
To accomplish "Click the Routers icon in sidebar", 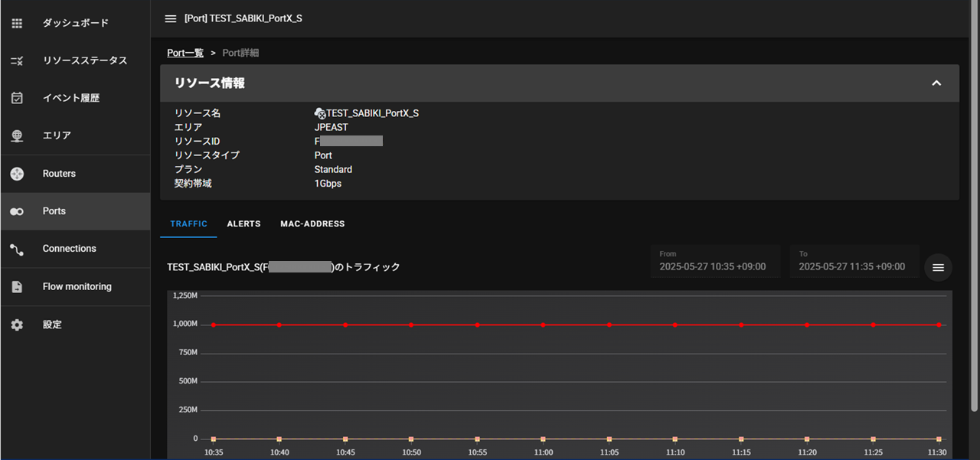I will (x=17, y=174).
